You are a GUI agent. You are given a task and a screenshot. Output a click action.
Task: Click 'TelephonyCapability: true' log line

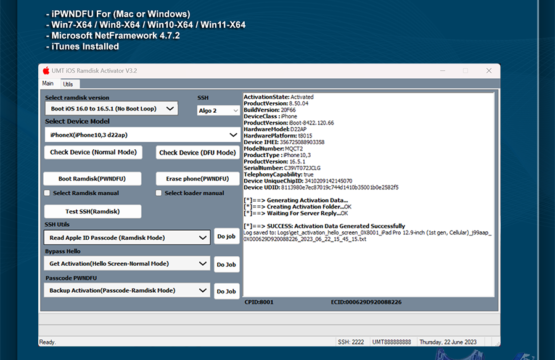pos(279,175)
